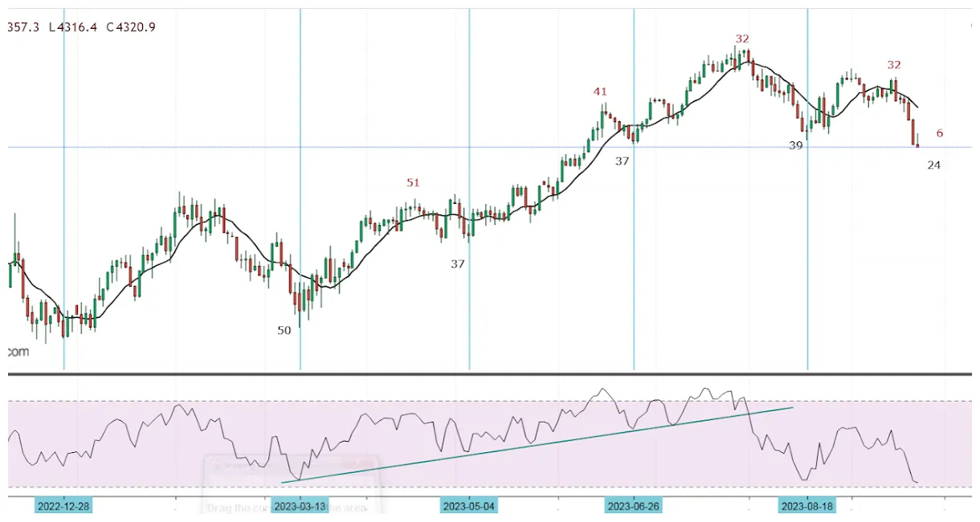Select the green ascending trendline in indicator panel
This screenshot has height=522, width=980.
coord(538,447)
